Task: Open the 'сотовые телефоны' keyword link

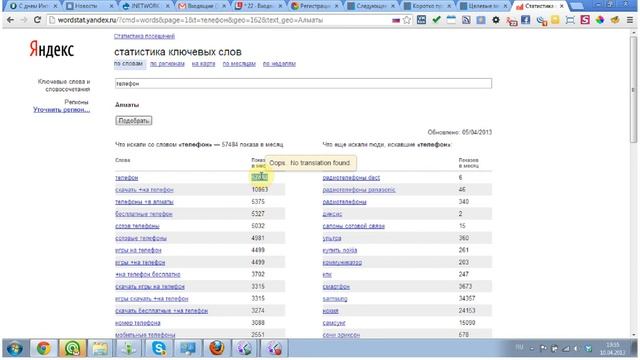Action: click(x=141, y=238)
